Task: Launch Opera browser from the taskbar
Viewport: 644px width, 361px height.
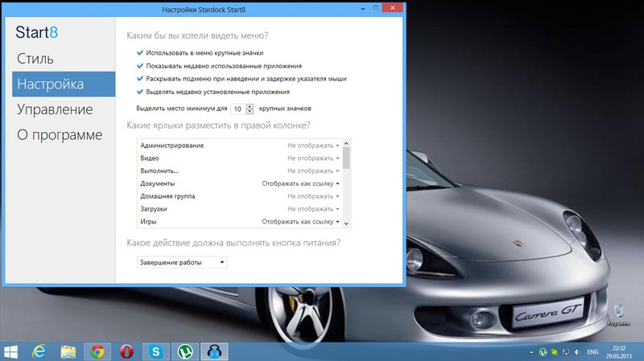Action: [x=127, y=351]
